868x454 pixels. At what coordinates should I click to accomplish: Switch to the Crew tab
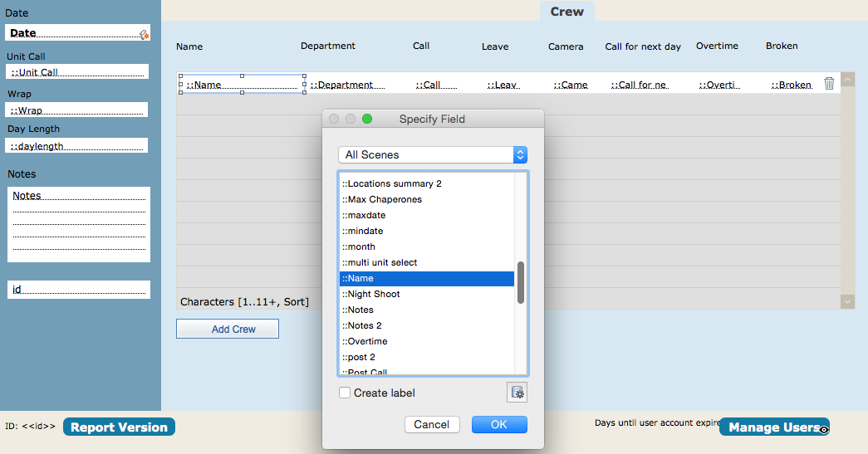(x=566, y=12)
